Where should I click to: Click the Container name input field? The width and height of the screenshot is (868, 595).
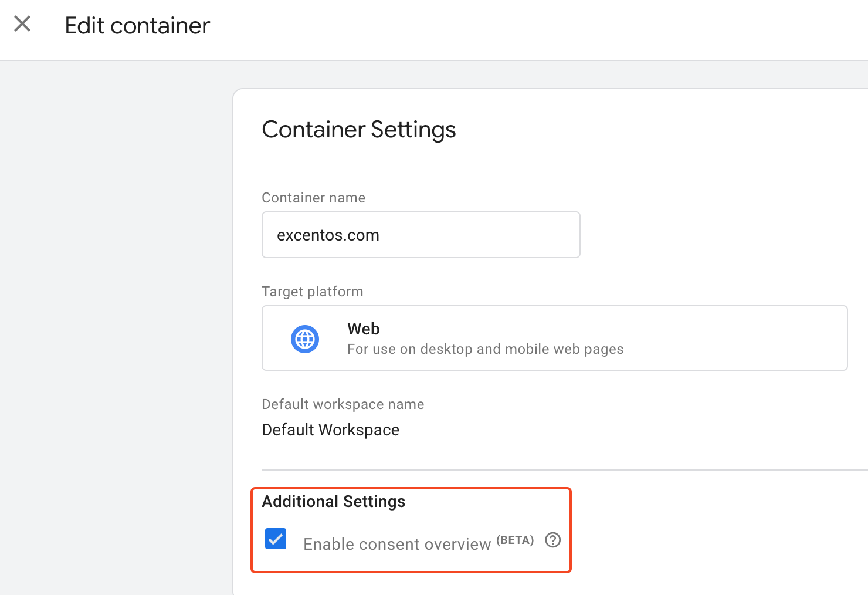[421, 235]
